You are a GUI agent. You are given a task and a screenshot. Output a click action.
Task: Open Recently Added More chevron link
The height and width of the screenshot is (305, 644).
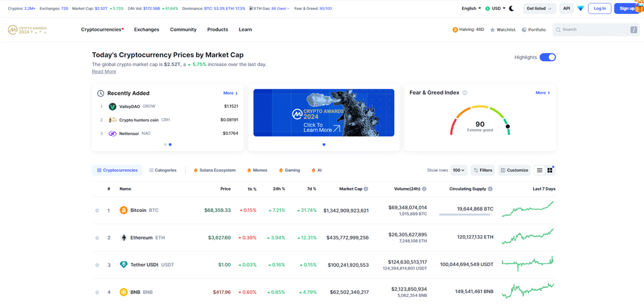click(x=230, y=93)
